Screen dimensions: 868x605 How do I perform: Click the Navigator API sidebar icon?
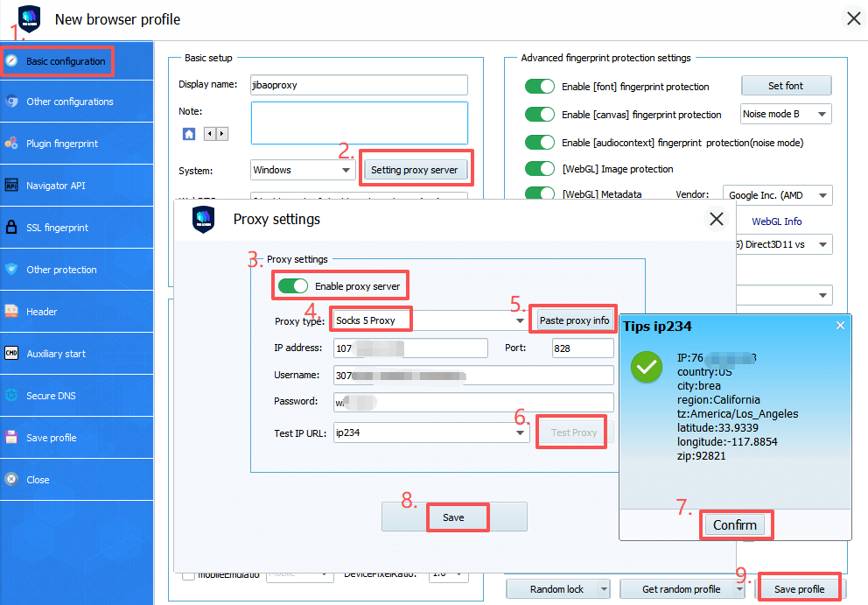tap(11, 186)
